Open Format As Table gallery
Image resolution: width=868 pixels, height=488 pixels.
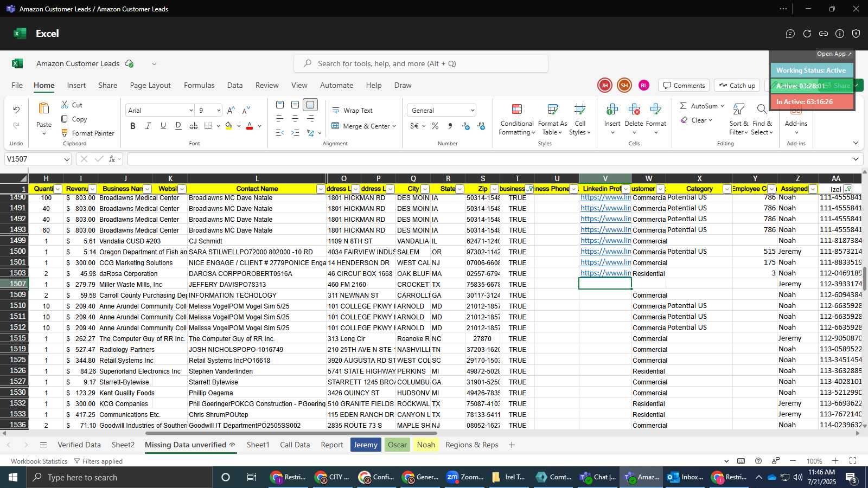(x=552, y=120)
